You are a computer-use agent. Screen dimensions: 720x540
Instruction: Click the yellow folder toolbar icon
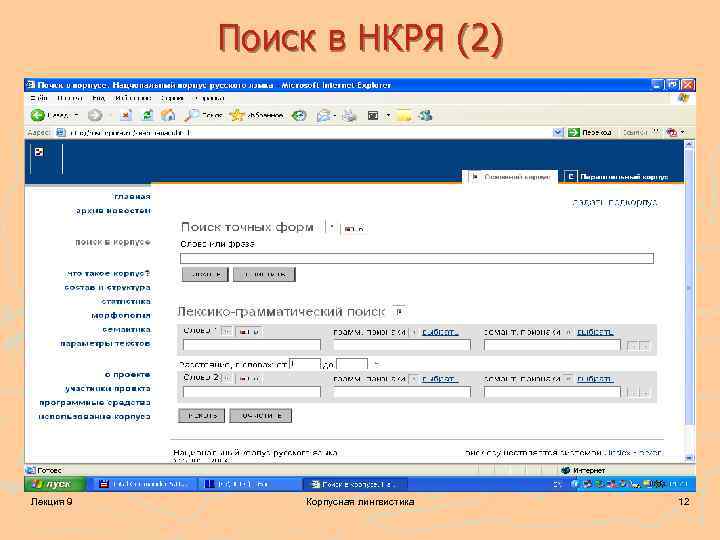pos(404,116)
